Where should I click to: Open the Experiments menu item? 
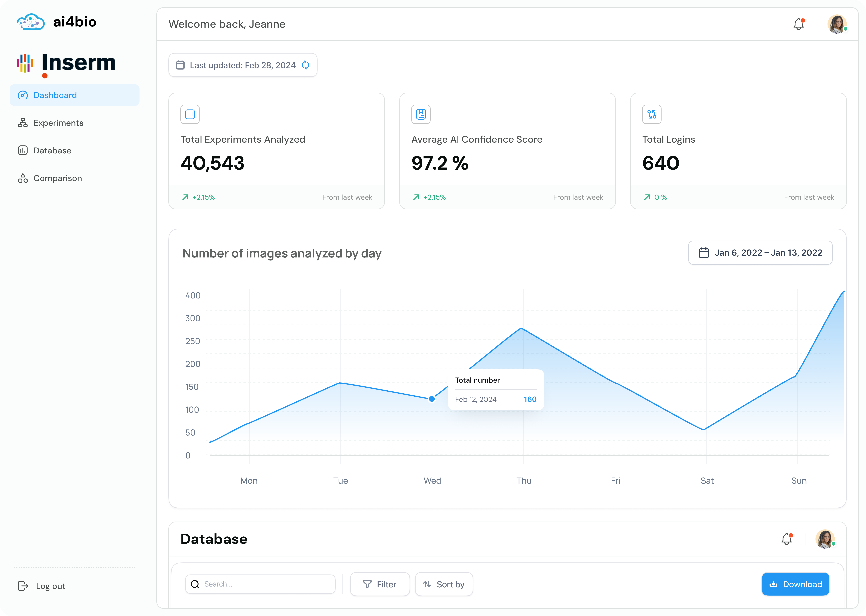tap(74, 123)
